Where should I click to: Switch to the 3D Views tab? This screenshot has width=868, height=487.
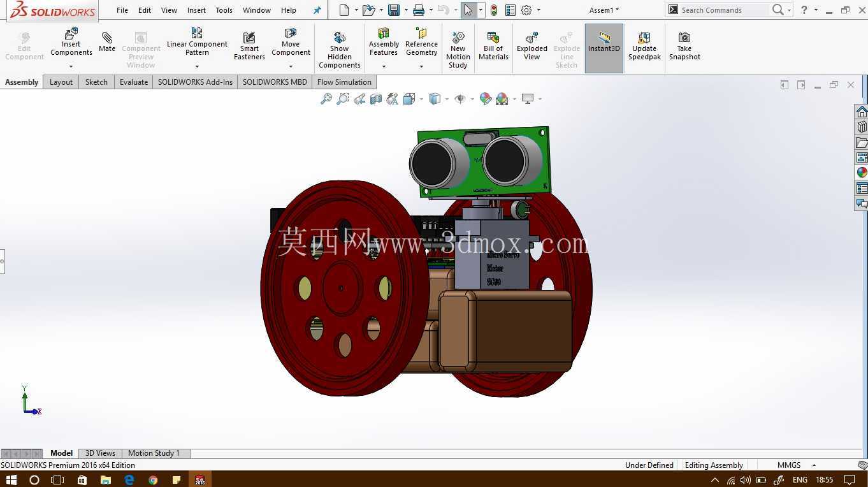pos(100,453)
